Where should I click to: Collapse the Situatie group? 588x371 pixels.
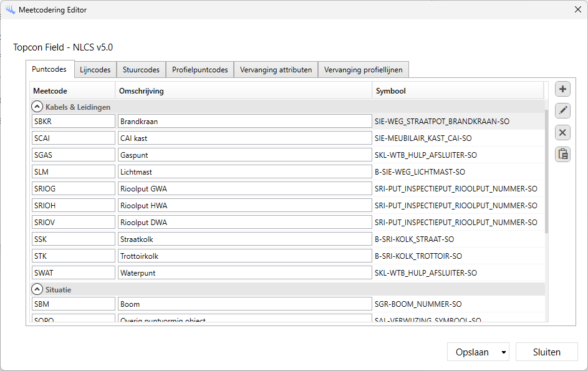coord(37,289)
